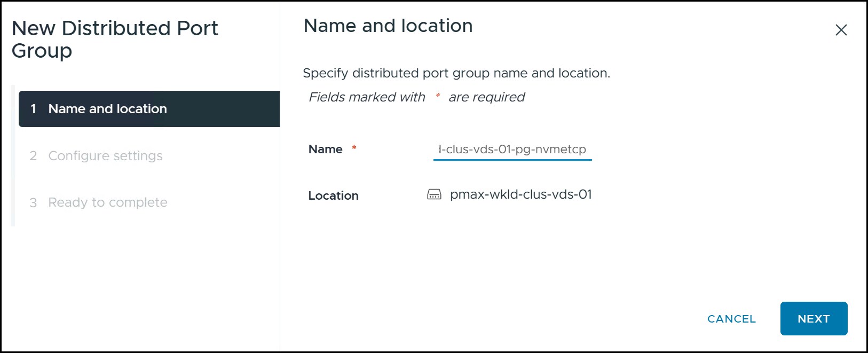This screenshot has width=868, height=353.
Task: Click the New Distributed Port Group title
Action: click(x=115, y=39)
